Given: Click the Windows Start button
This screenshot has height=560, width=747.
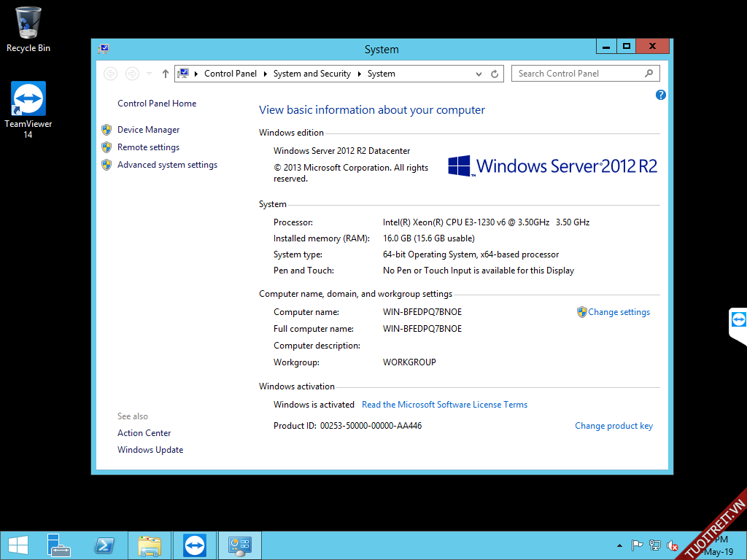Looking at the screenshot, I should coord(18,545).
